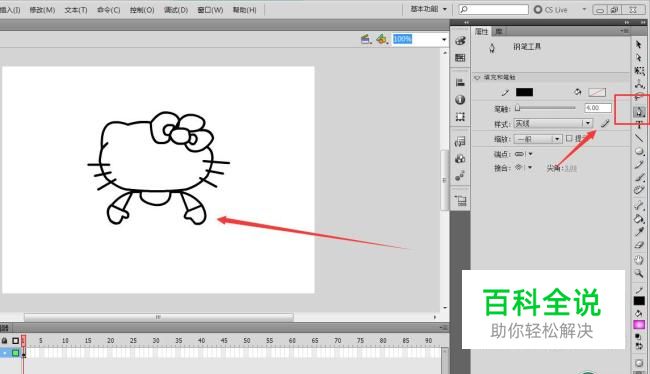Open the stage zoom 100% dropdown arrow
The width and height of the screenshot is (650, 374).
point(444,39)
